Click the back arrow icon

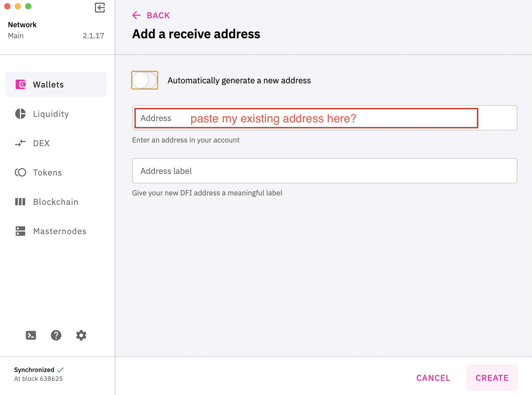coord(137,15)
